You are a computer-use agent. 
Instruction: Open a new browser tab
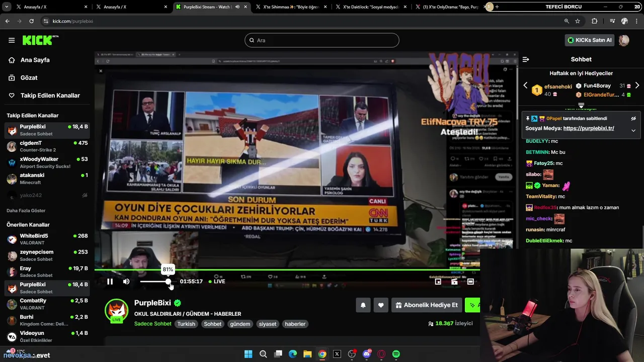coord(497,7)
